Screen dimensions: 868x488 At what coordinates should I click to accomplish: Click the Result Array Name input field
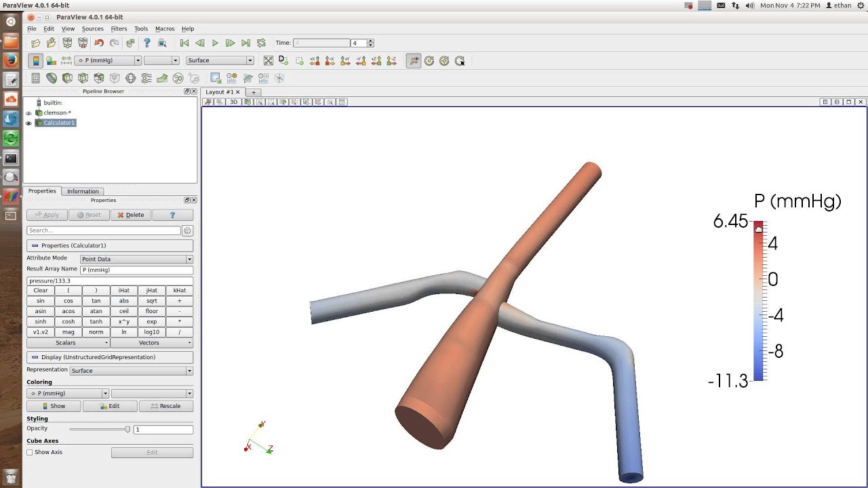[136, 270]
